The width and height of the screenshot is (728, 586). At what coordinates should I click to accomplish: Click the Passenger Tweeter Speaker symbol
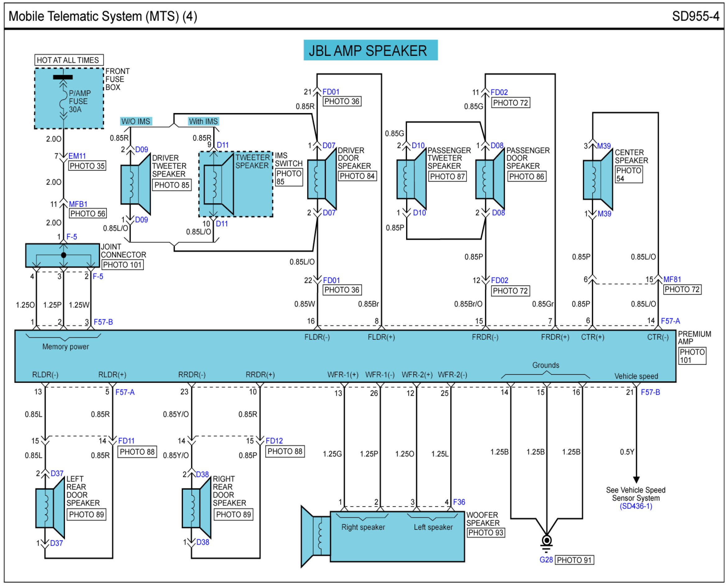pyautogui.click(x=411, y=179)
